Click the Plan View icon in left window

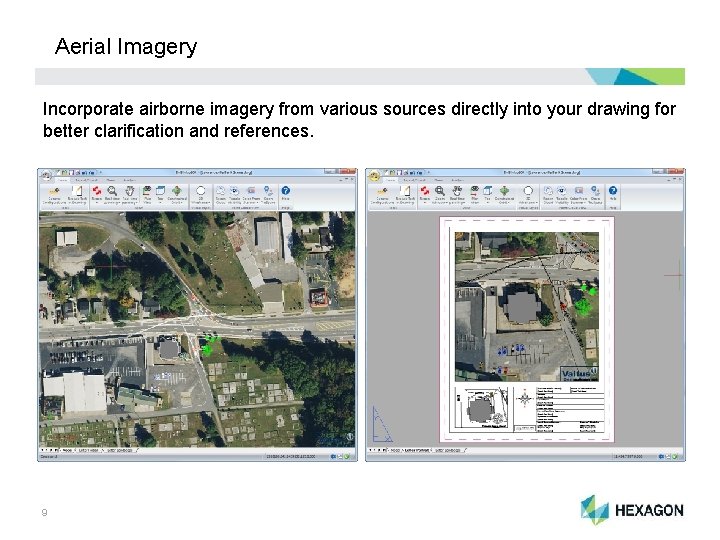pyautogui.click(x=147, y=191)
